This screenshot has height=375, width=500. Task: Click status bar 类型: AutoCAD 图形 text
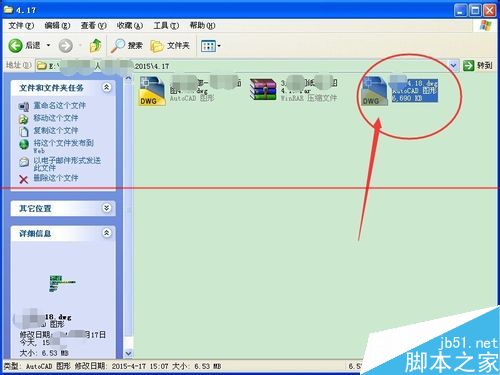37,366
